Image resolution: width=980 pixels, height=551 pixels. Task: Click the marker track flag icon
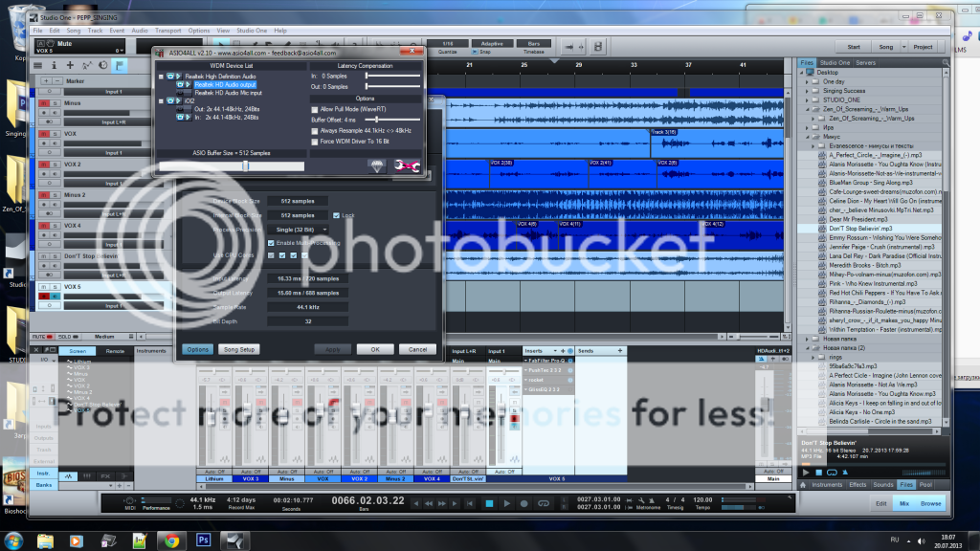coord(119,65)
